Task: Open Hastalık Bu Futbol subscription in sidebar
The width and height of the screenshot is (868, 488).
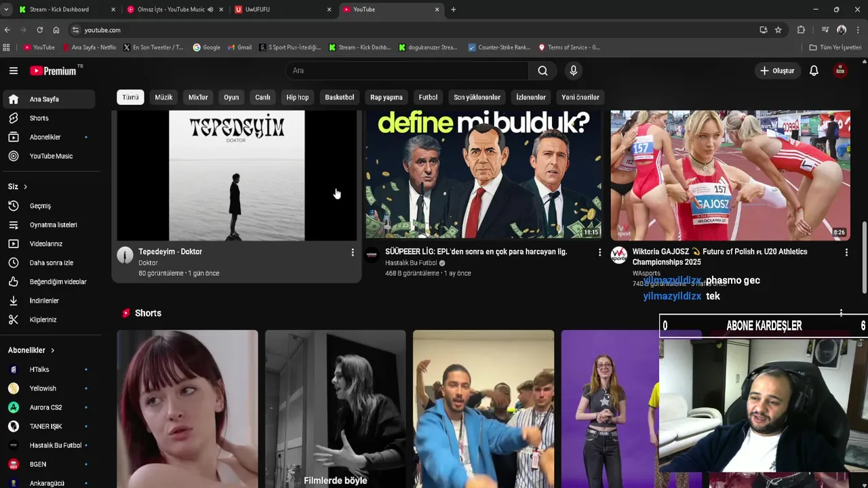Action: point(47,445)
